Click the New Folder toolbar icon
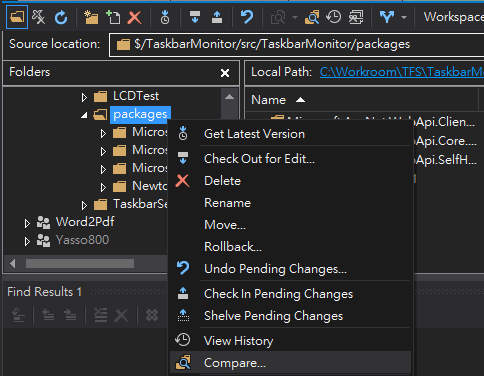484x376 pixels. (91, 17)
